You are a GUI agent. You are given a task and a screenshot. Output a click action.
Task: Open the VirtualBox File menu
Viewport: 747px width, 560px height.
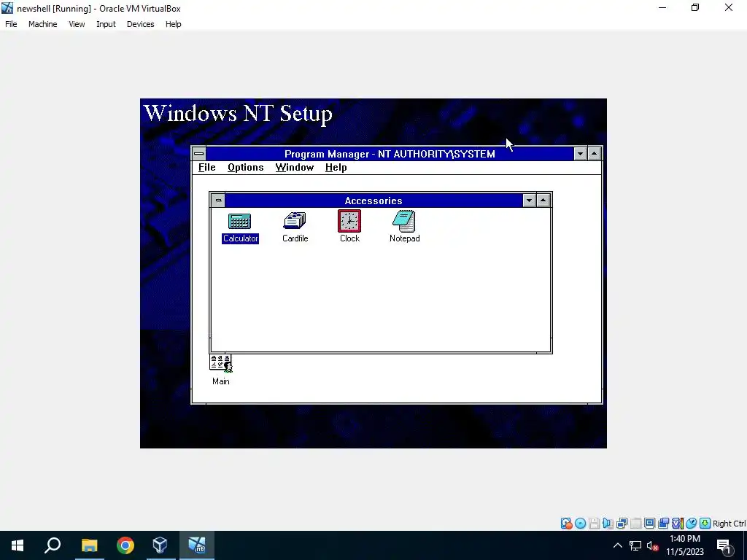click(11, 24)
